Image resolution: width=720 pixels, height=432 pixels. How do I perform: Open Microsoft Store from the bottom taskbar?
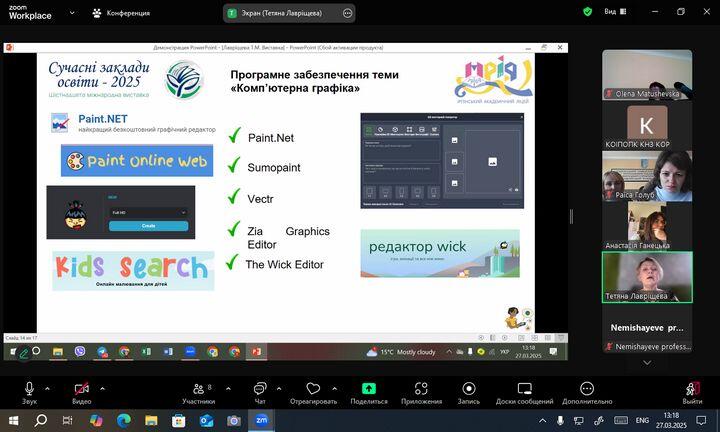pyautogui.click(x=179, y=421)
